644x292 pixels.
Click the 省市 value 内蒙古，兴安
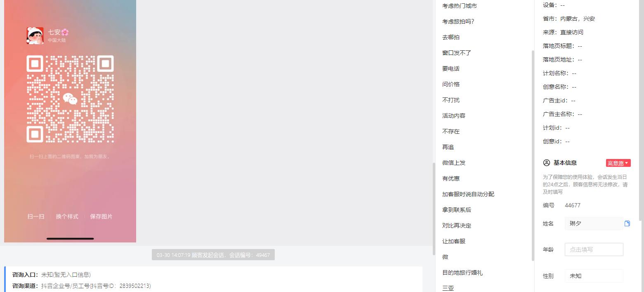tap(578, 19)
